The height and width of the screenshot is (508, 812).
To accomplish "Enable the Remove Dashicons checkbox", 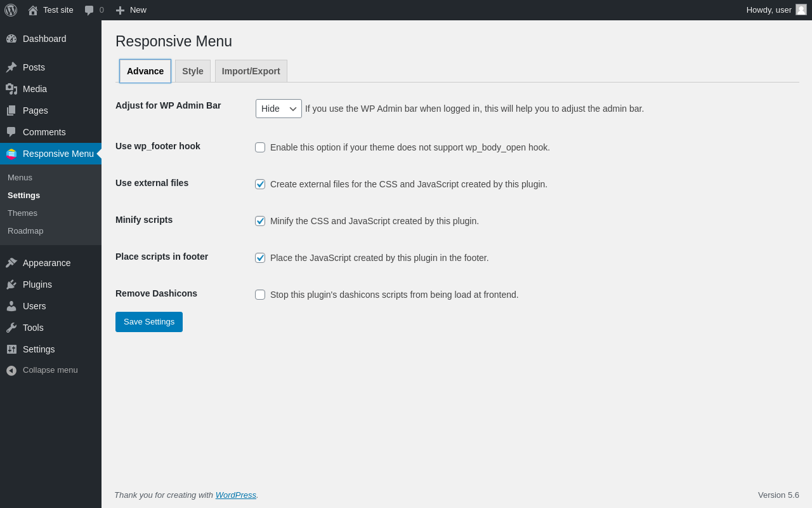I will (260, 295).
